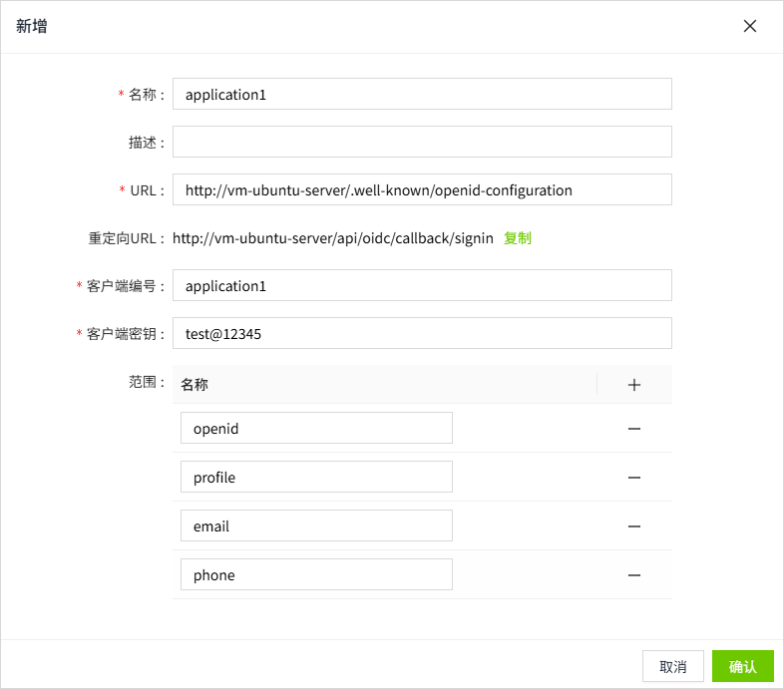Remove the profile scope row
784x689 pixels.
(633, 478)
